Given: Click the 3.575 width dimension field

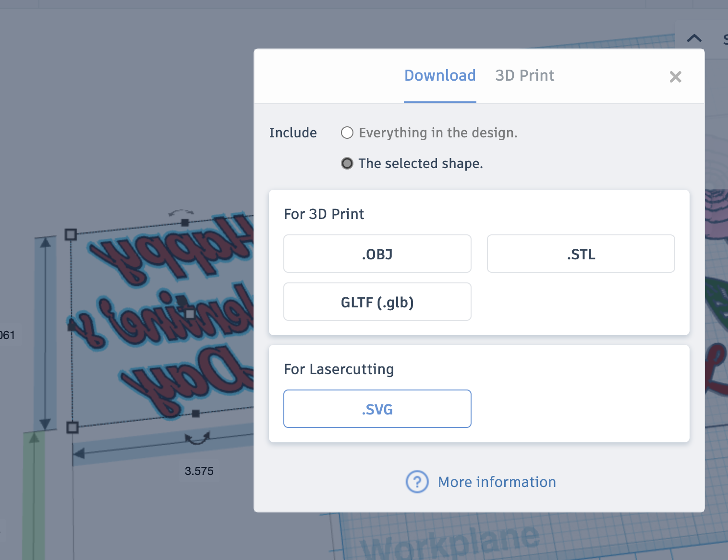Looking at the screenshot, I should click(x=199, y=471).
